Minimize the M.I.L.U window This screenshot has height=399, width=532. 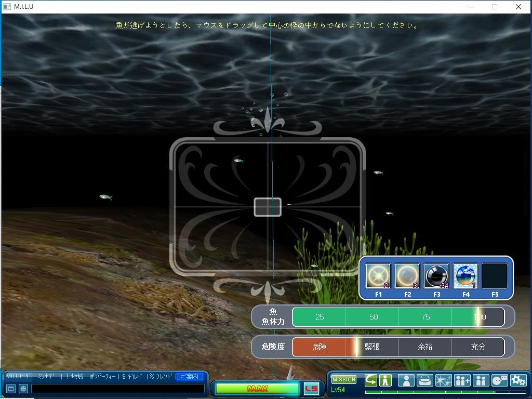[471, 7]
